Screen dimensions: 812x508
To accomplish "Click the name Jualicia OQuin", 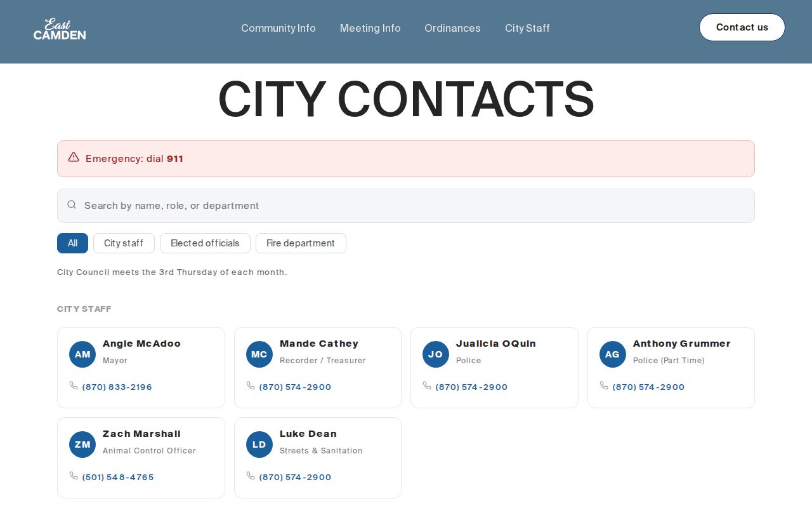I will 496,344.
